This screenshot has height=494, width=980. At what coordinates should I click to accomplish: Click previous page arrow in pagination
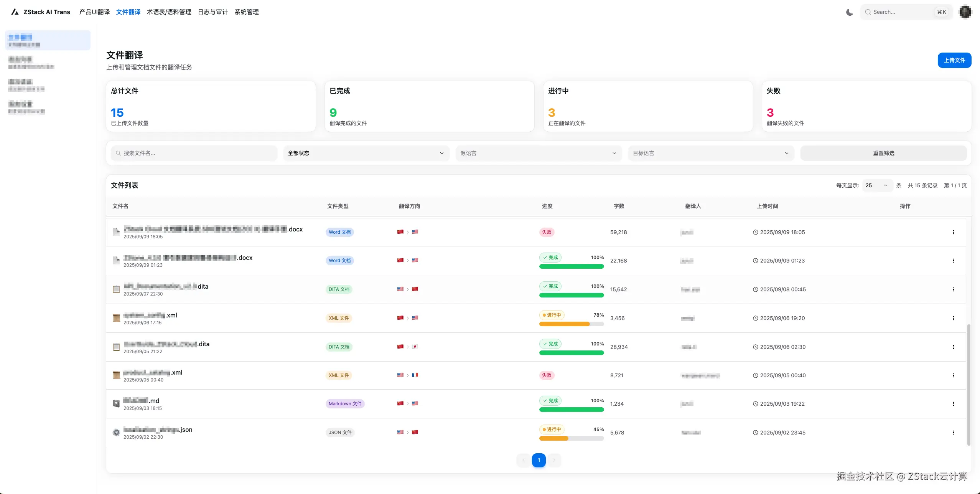(x=524, y=460)
